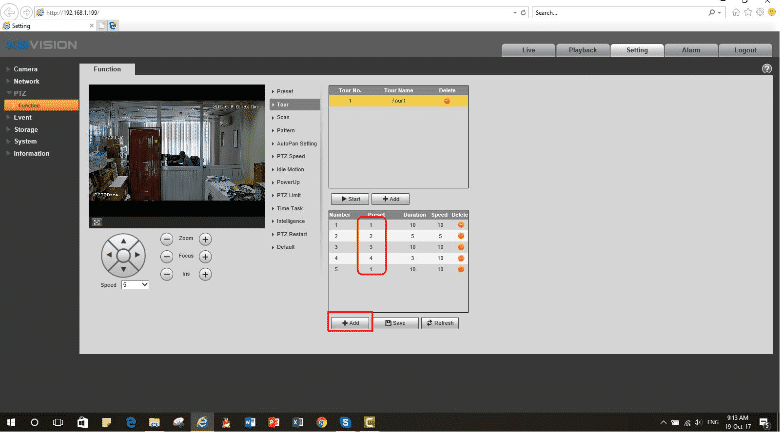Viewport: 782px width, 435px height.
Task: Delete Tour1 using its orange delete icon
Action: click(446, 101)
